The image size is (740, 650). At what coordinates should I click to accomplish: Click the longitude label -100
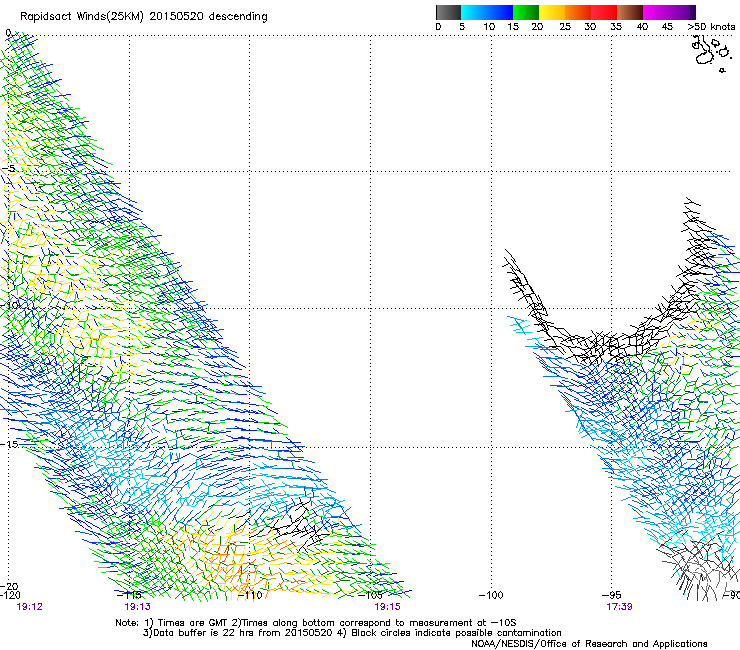pyautogui.click(x=491, y=595)
